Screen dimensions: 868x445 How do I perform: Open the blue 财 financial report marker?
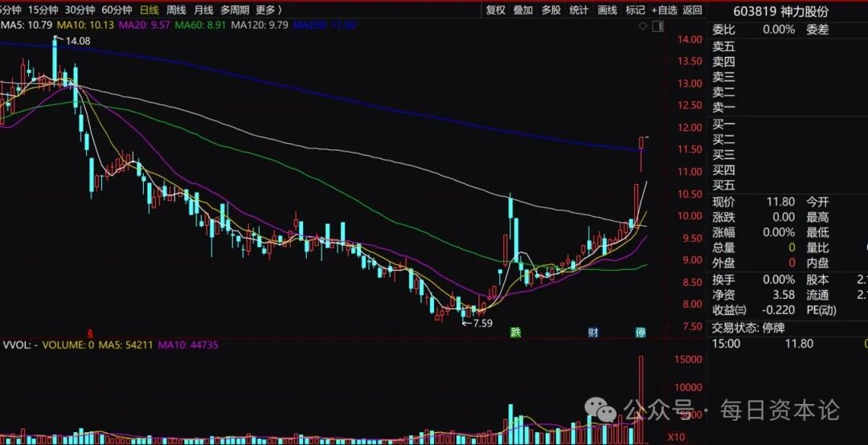click(x=592, y=332)
